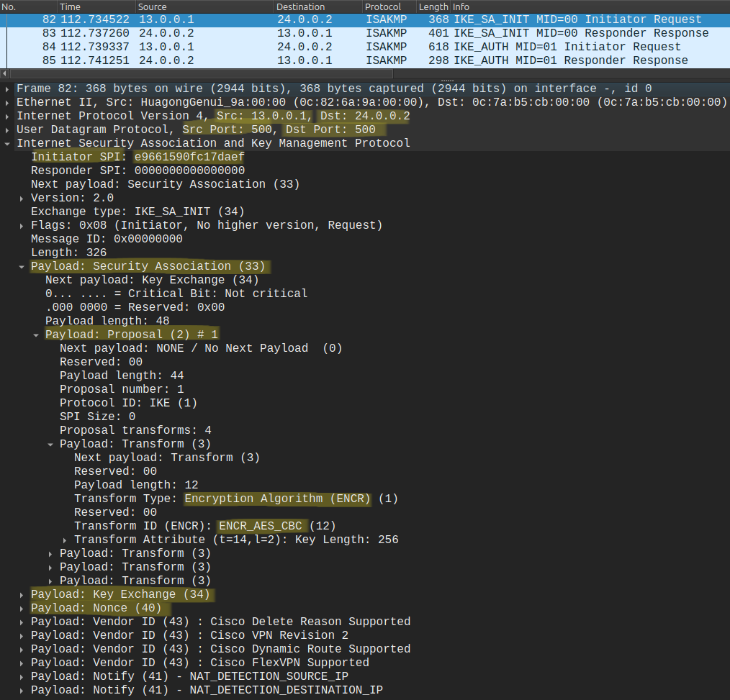This screenshot has height=700, width=730.
Task: Expand Transform Attribute Key Length row
Action: click(x=65, y=540)
